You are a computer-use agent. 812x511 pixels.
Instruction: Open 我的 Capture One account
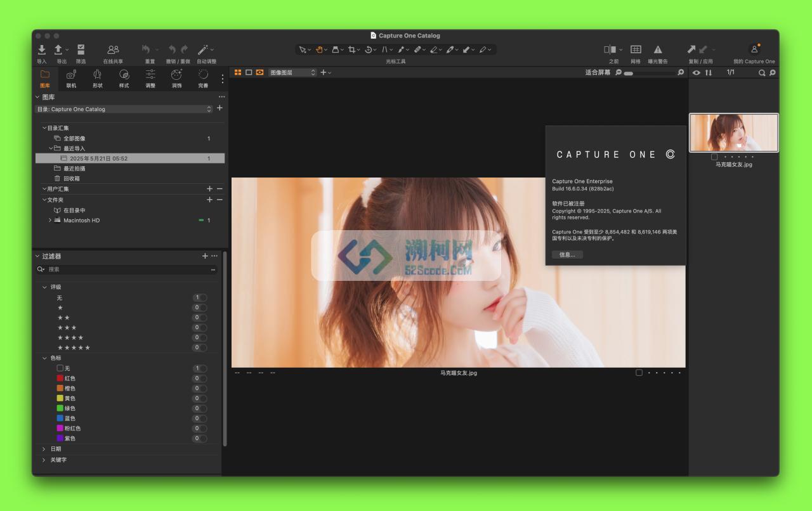coord(754,49)
